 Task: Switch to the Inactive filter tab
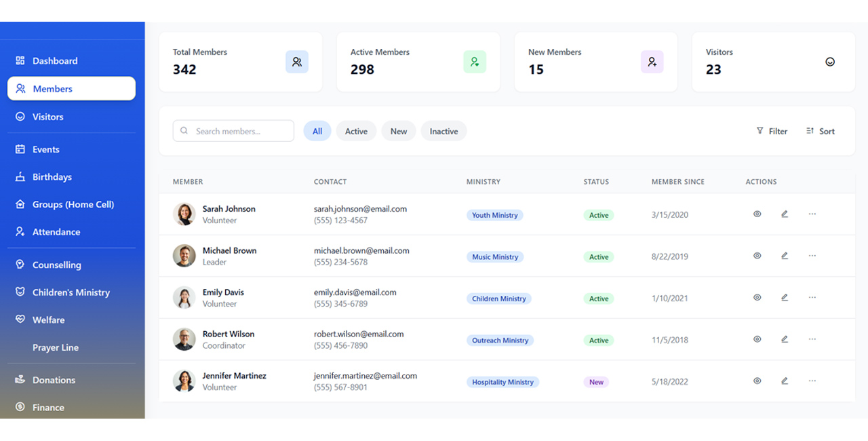click(x=443, y=132)
